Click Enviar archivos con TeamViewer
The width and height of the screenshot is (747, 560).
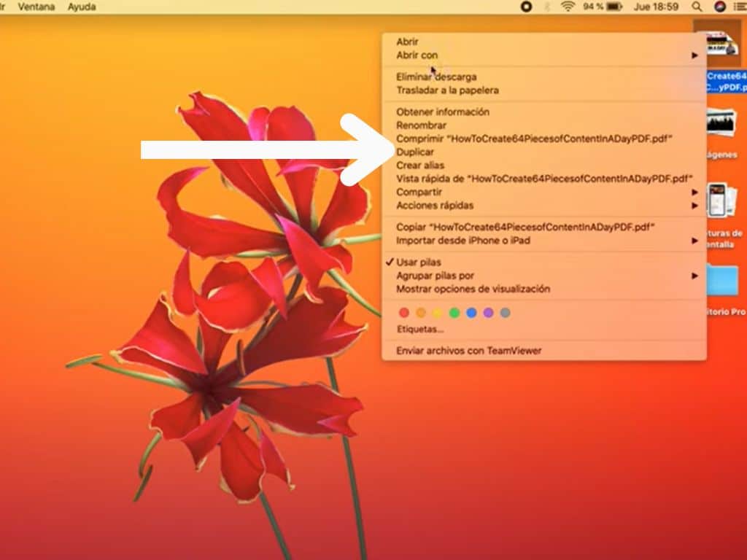pos(468,351)
